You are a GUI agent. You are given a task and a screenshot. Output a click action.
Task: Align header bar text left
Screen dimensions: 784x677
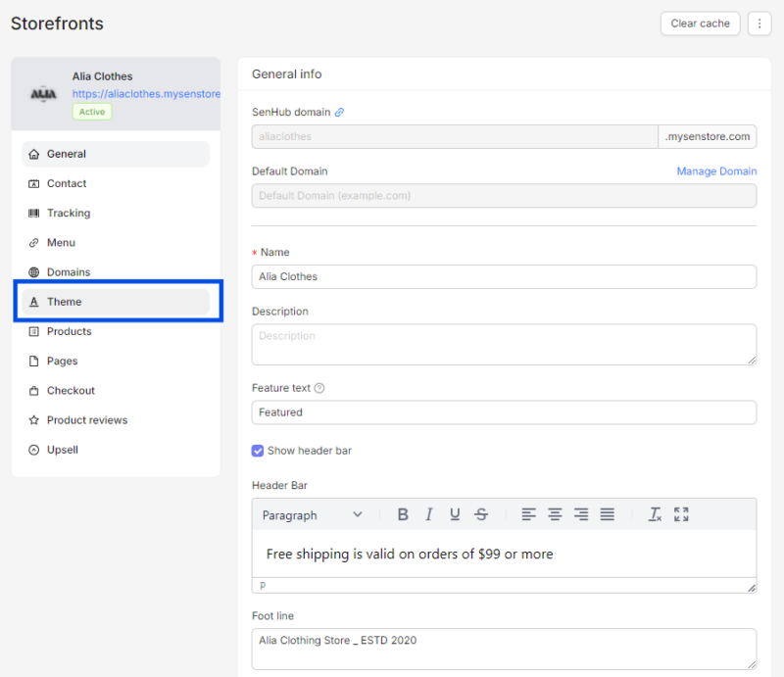(x=528, y=514)
